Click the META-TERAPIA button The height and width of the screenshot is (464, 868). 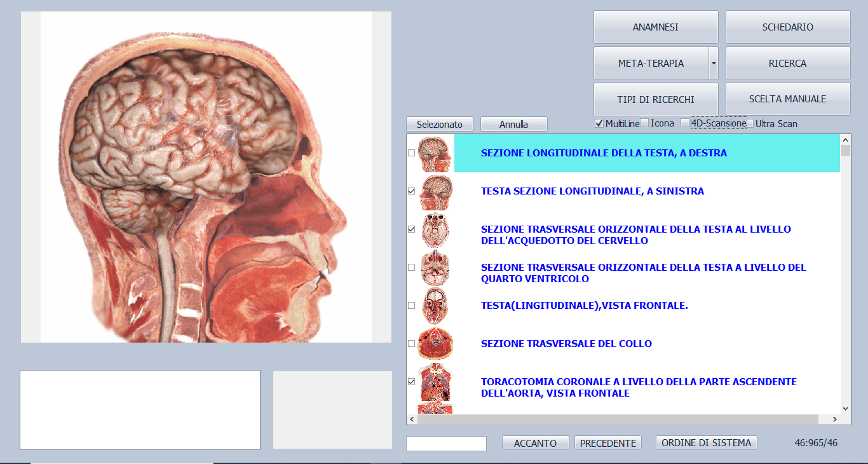(x=651, y=64)
